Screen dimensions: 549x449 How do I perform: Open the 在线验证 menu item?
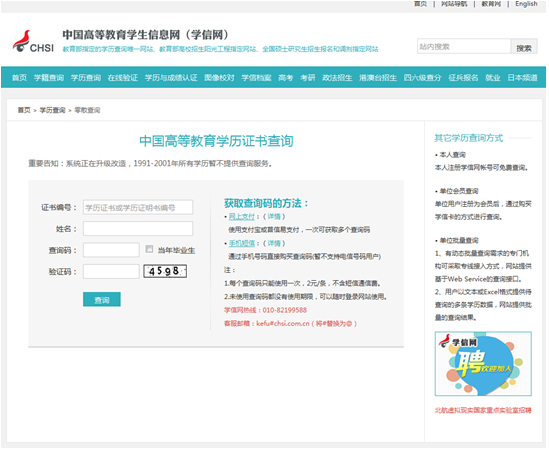pos(123,78)
